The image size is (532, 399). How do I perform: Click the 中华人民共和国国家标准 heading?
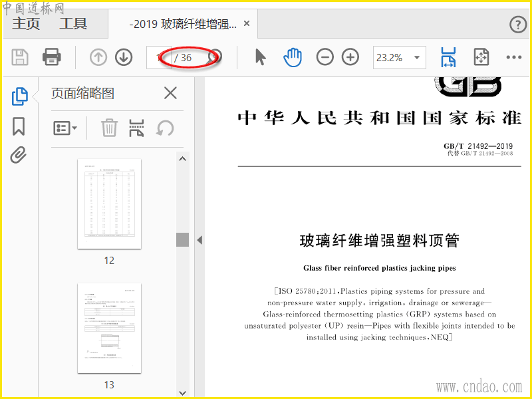click(x=379, y=118)
